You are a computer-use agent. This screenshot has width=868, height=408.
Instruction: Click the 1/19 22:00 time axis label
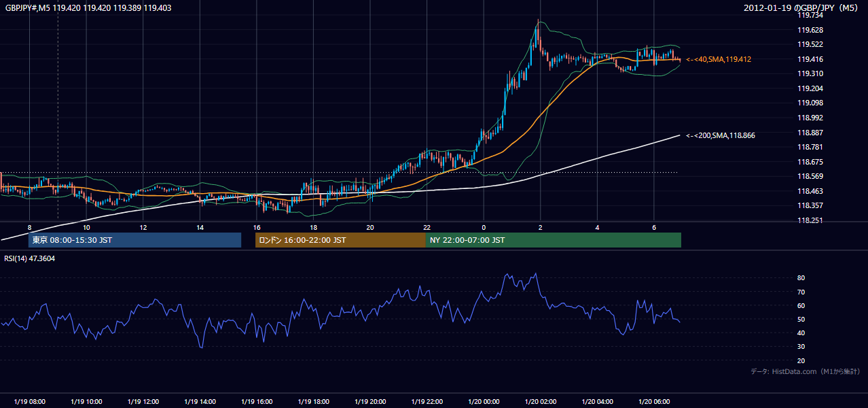(x=427, y=402)
